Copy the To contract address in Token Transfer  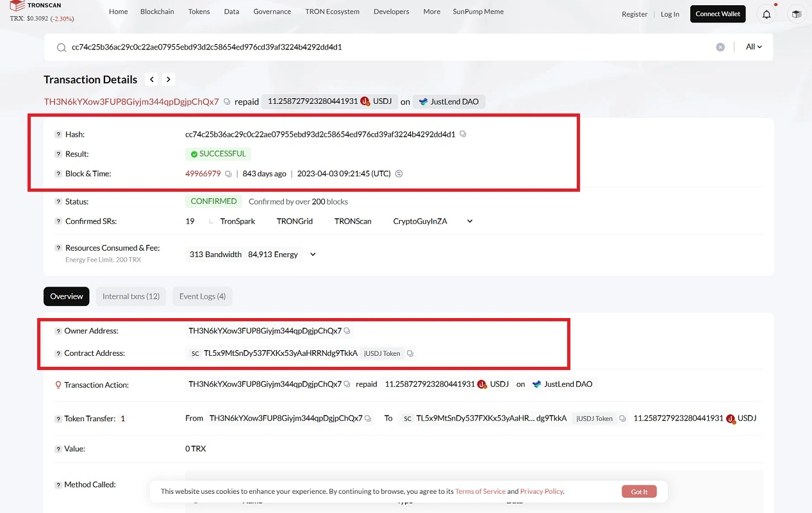point(622,418)
